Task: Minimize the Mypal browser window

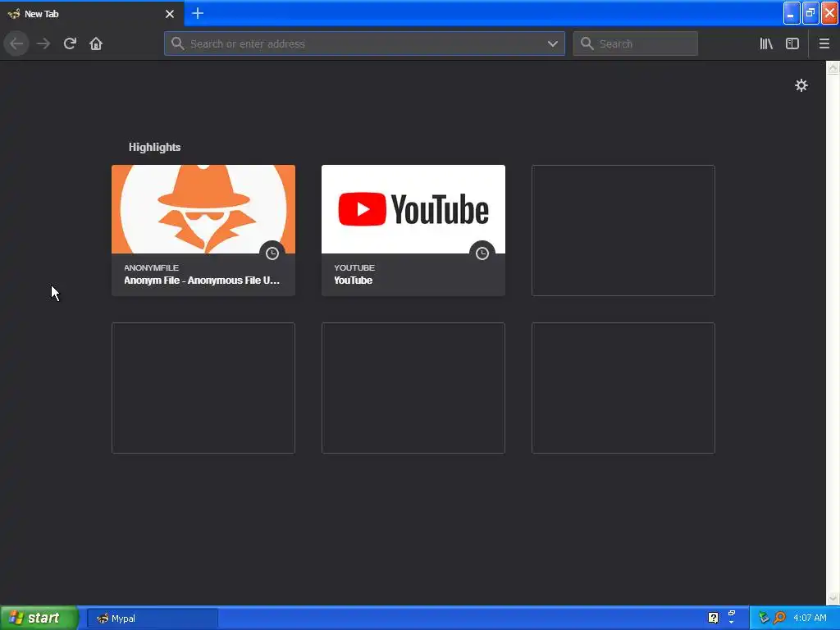Action: 792,13
